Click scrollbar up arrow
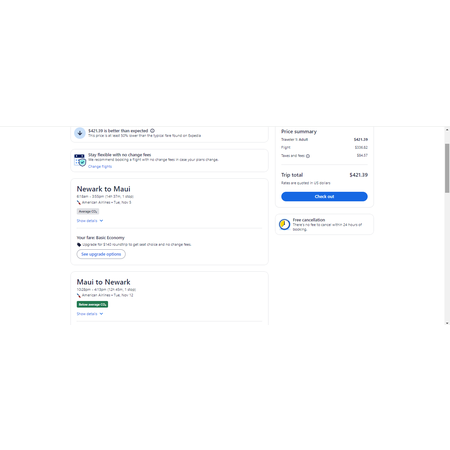This screenshot has height=450, width=450. coord(447,130)
